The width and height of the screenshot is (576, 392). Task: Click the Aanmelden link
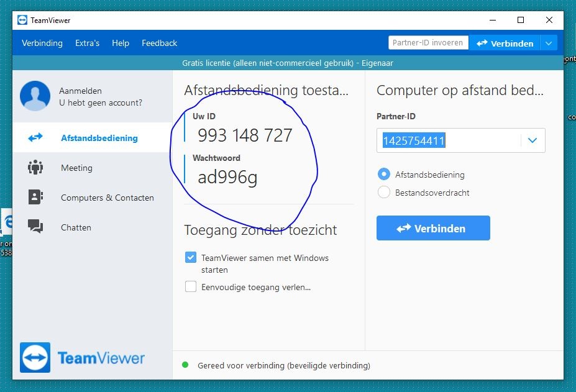click(80, 91)
